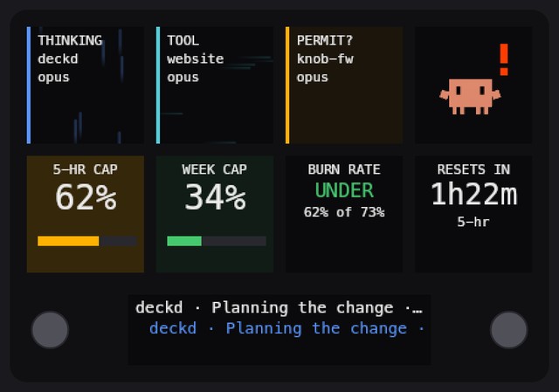Viewport: 559px width, 392px height.
Task: Click the '62% of 73%' value
Action: (344, 212)
